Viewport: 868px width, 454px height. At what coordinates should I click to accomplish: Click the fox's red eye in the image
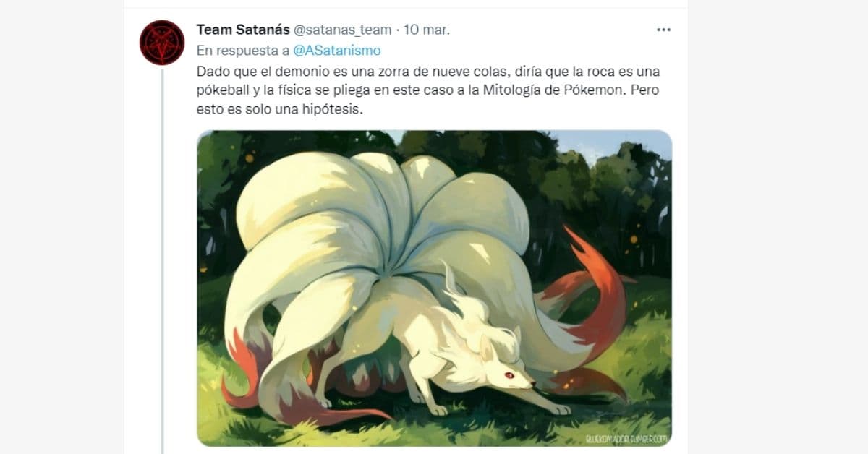509,374
